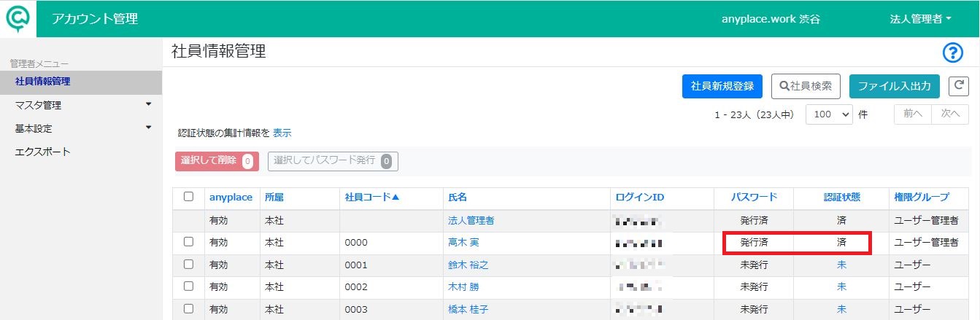Click 未 status link for 鈴木 裕之

(841, 265)
